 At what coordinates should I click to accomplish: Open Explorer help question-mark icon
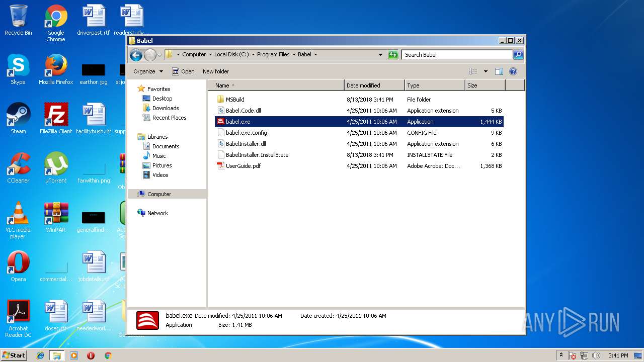click(513, 71)
